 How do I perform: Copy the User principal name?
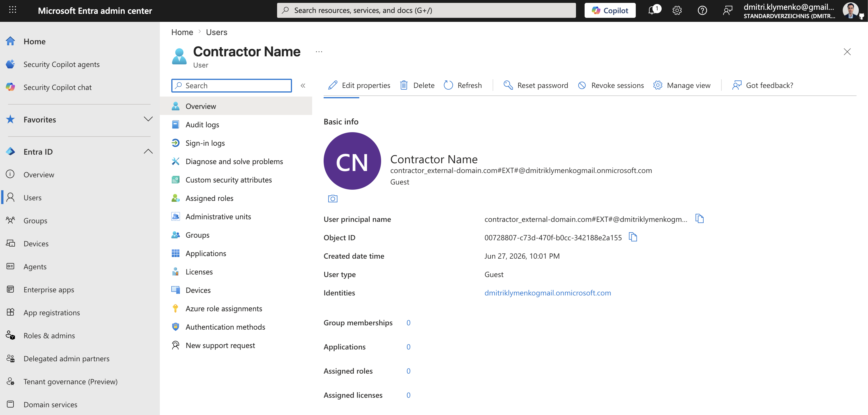pos(700,219)
